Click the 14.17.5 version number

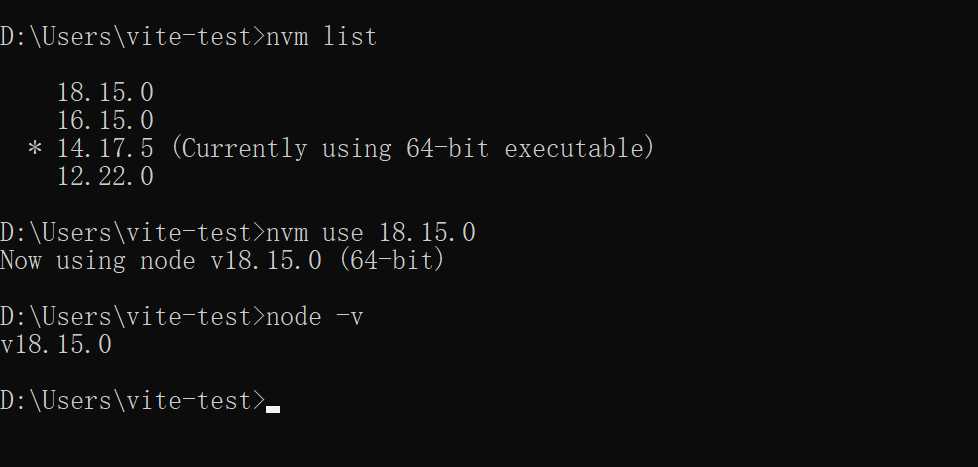[105, 149]
